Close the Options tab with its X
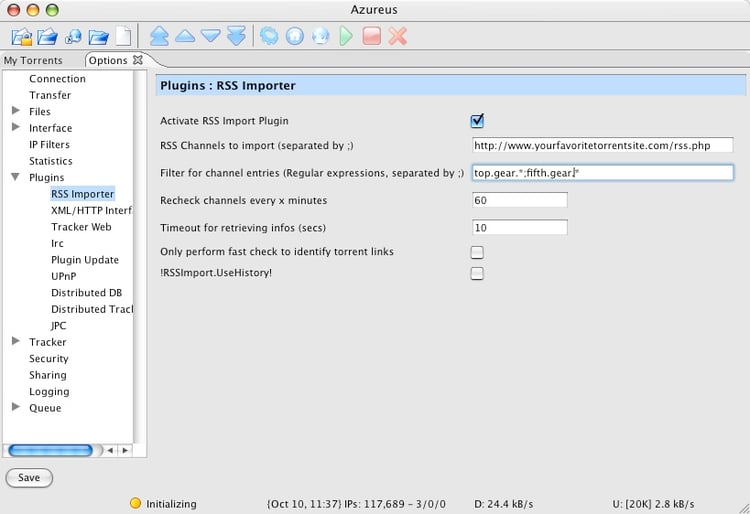This screenshot has height=514, width=750. point(138,60)
